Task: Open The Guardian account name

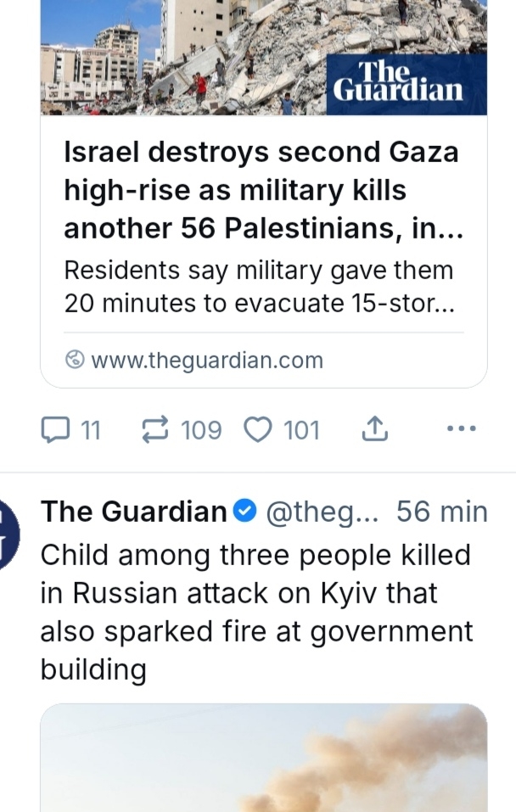Action: tap(134, 512)
